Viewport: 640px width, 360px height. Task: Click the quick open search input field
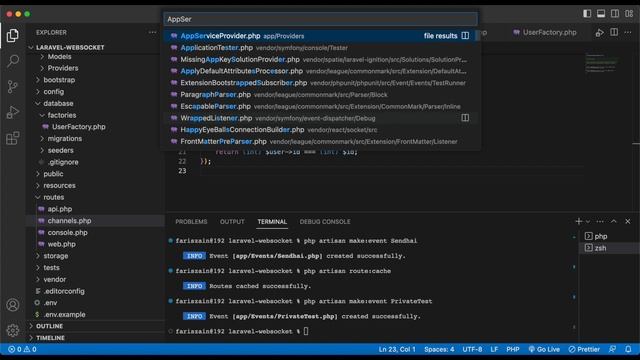pyautogui.click(x=320, y=19)
